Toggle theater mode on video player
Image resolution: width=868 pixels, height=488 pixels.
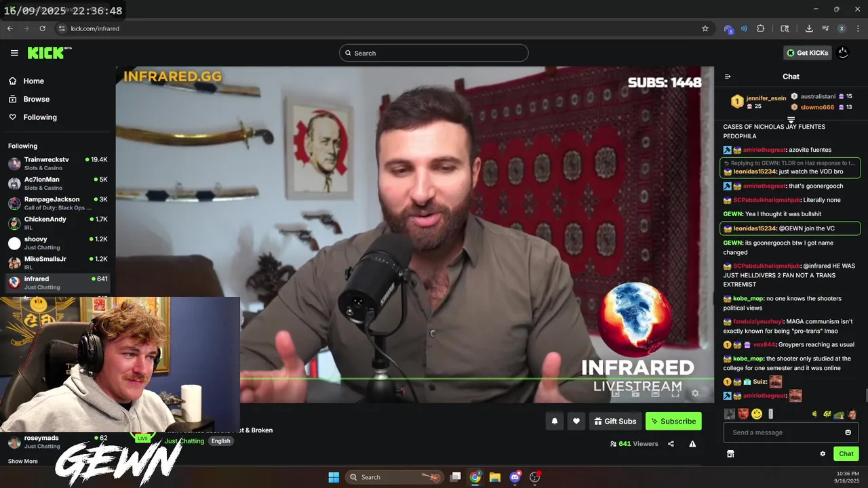click(655, 393)
